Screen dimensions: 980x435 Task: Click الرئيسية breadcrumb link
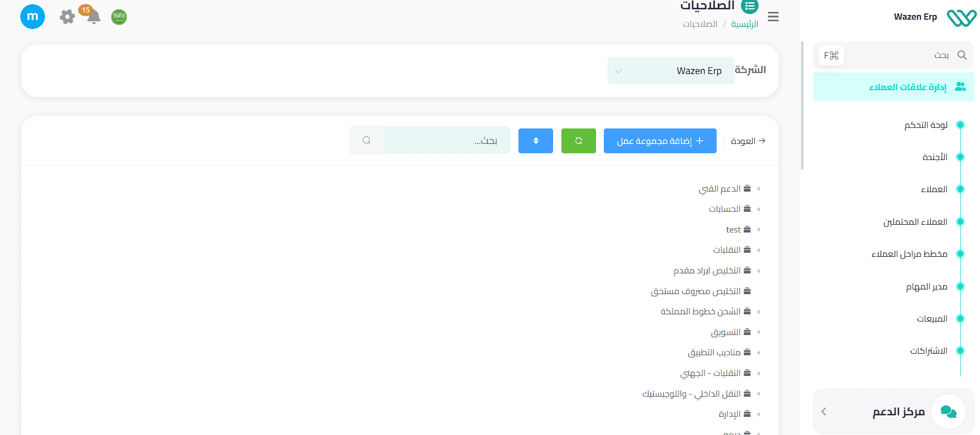(x=744, y=24)
